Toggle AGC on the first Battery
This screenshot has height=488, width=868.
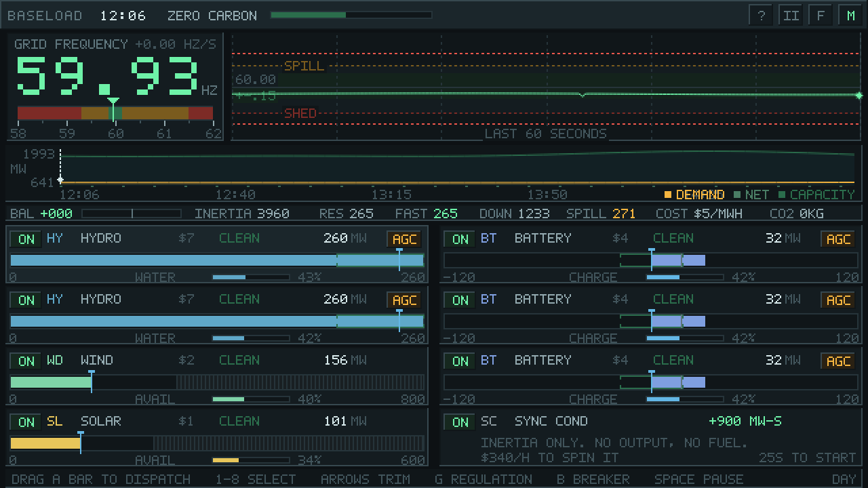pos(838,239)
